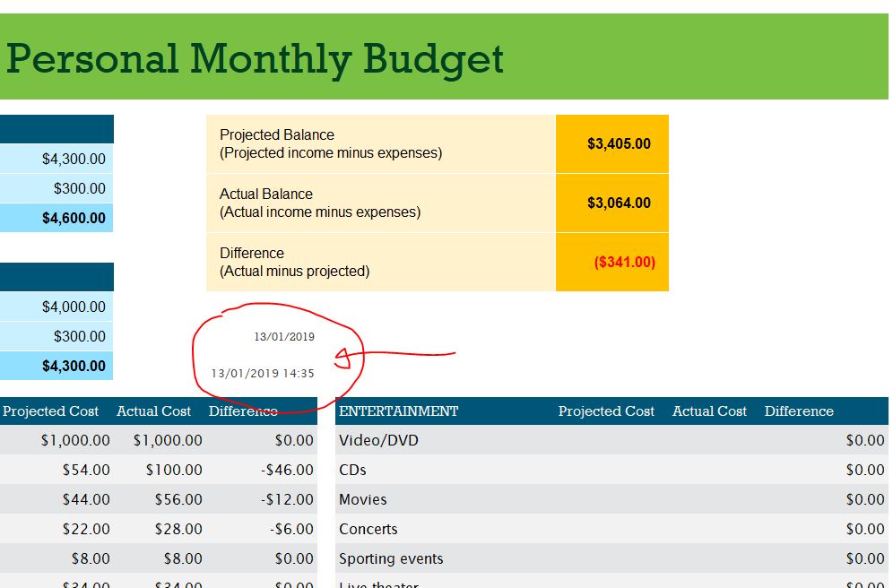
Task: Select the Video/DVD row label
Action: coord(378,440)
